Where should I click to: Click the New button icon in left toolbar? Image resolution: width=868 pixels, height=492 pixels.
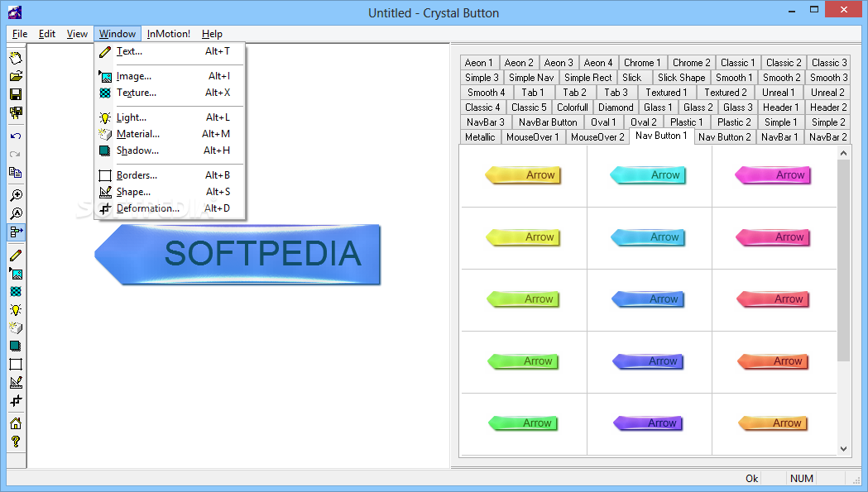(x=16, y=58)
